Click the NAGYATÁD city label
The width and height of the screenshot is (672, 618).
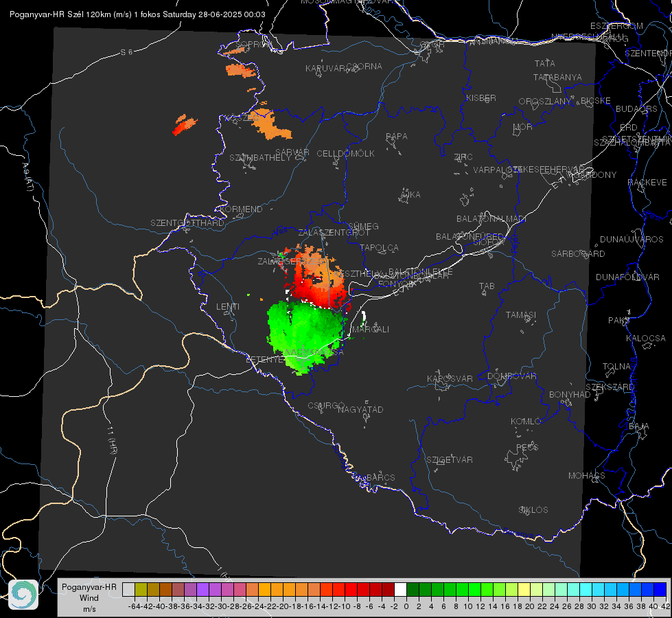click(x=360, y=409)
